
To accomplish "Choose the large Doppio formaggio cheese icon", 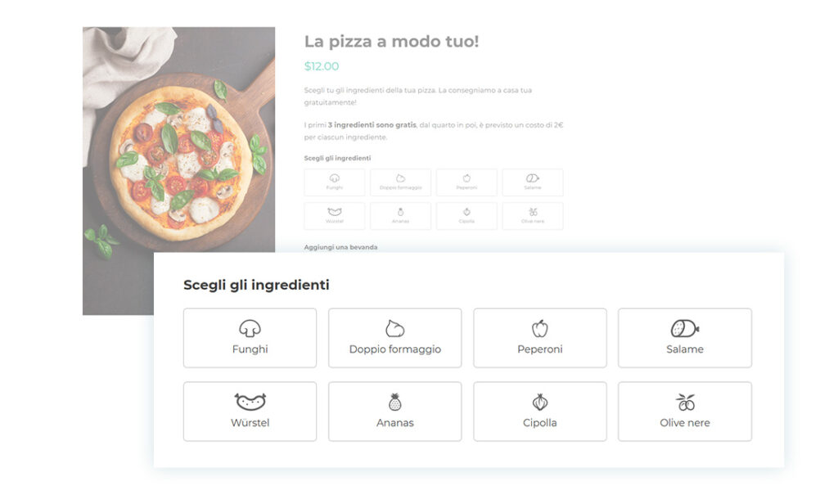I will (x=395, y=328).
